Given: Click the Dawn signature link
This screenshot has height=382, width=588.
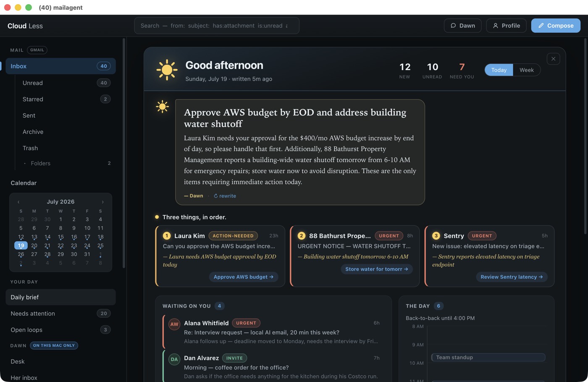Looking at the screenshot, I should (x=194, y=196).
